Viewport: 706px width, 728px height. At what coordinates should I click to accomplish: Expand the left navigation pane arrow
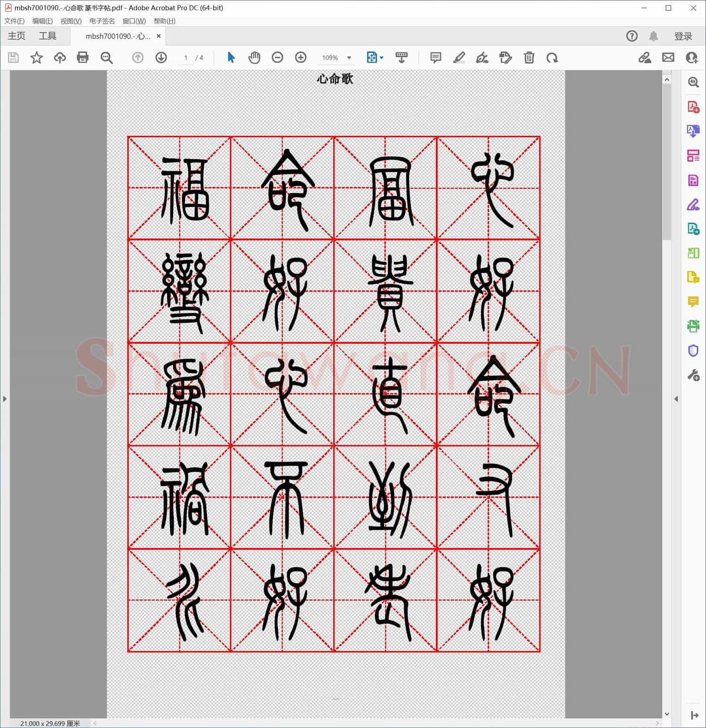(x=5, y=399)
